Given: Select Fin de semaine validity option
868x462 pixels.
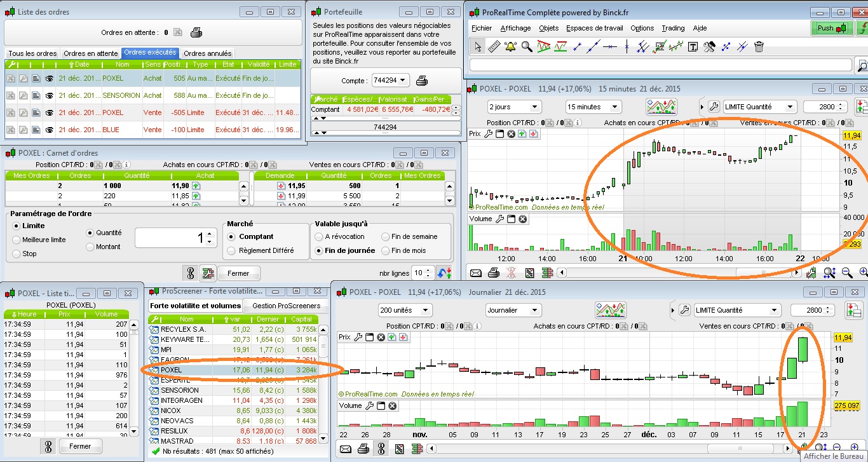Looking at the screenshot, I should [386, 236].
